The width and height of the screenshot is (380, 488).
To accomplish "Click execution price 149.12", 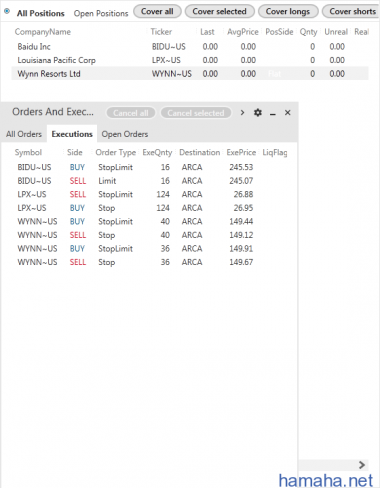I will (241, 235).
